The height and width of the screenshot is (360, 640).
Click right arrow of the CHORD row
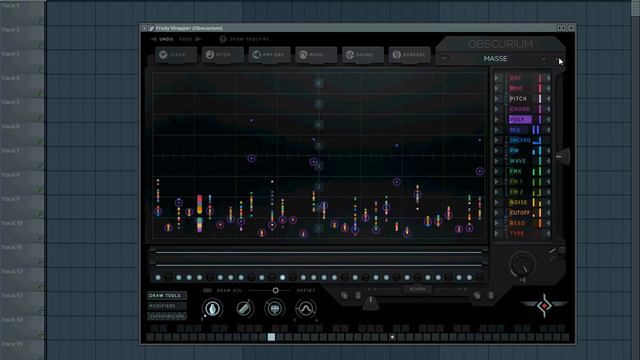tap(548, 109)
